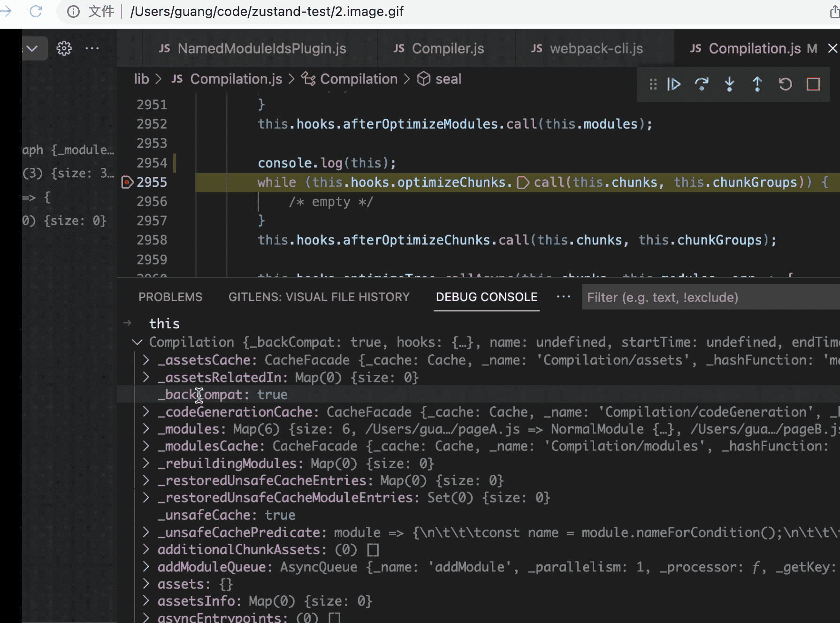Screen dimensions: 840x623
Task: Click the afterOptimizeChunks.call code line
Action: click(517, 240)
